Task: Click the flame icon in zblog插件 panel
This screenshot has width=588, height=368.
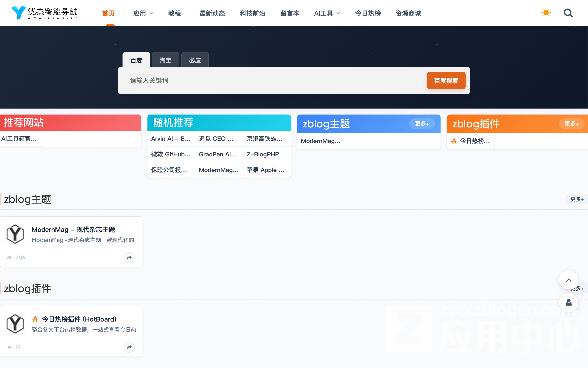Action: click(454, 141)
